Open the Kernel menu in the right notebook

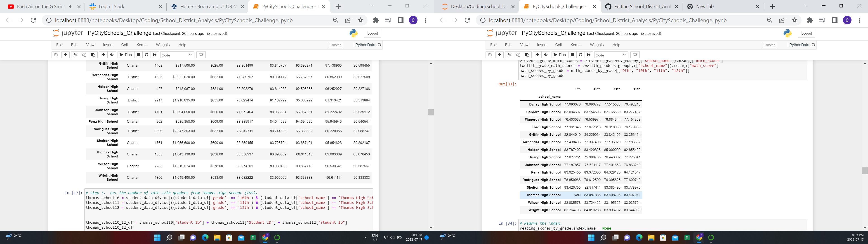(x=576, y=45)
